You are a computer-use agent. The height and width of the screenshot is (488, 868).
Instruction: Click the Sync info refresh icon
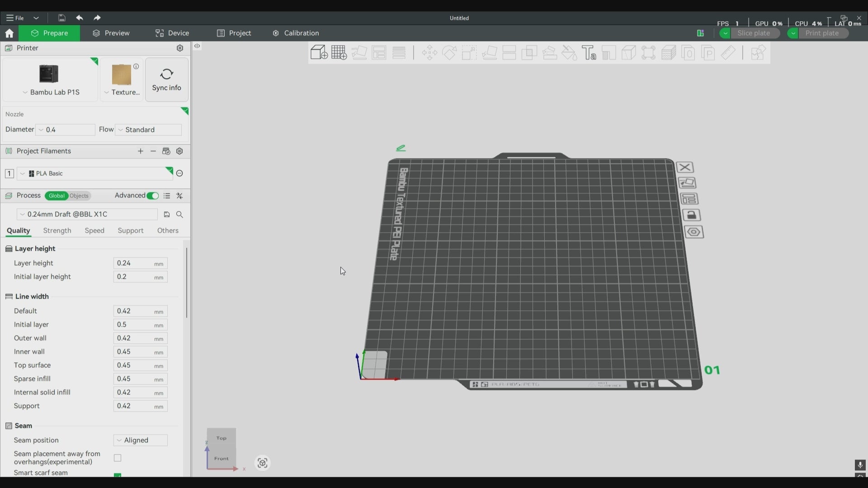tap(166, 74)
